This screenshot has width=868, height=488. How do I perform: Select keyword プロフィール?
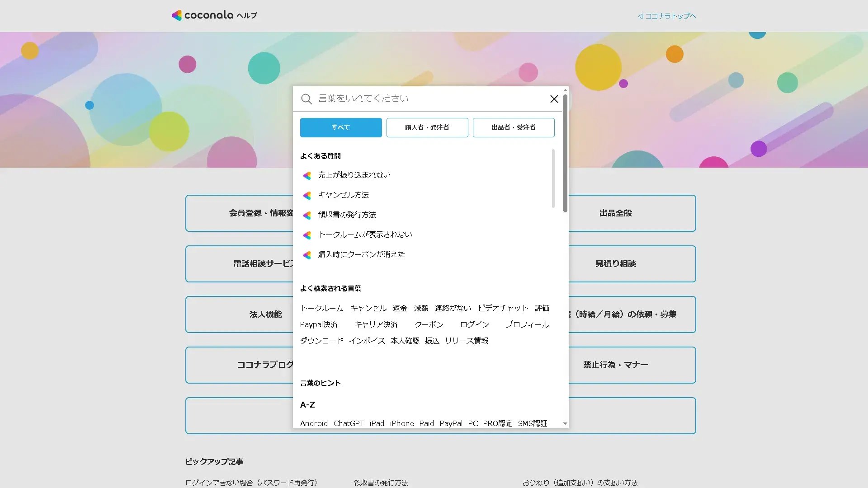click(527, 324)
